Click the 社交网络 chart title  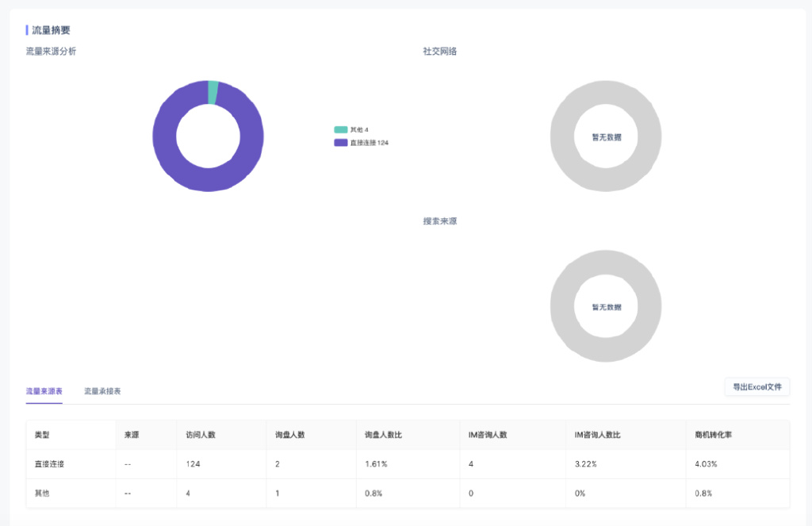pos(439,52)
